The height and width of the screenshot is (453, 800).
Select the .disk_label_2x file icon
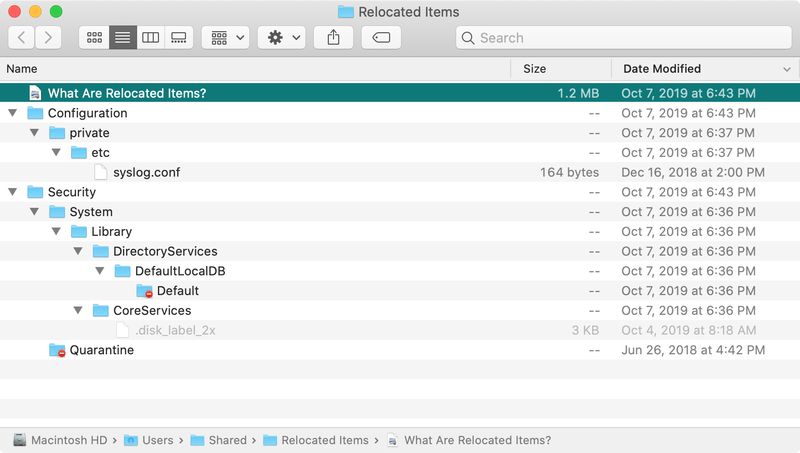tap(122, 330)
